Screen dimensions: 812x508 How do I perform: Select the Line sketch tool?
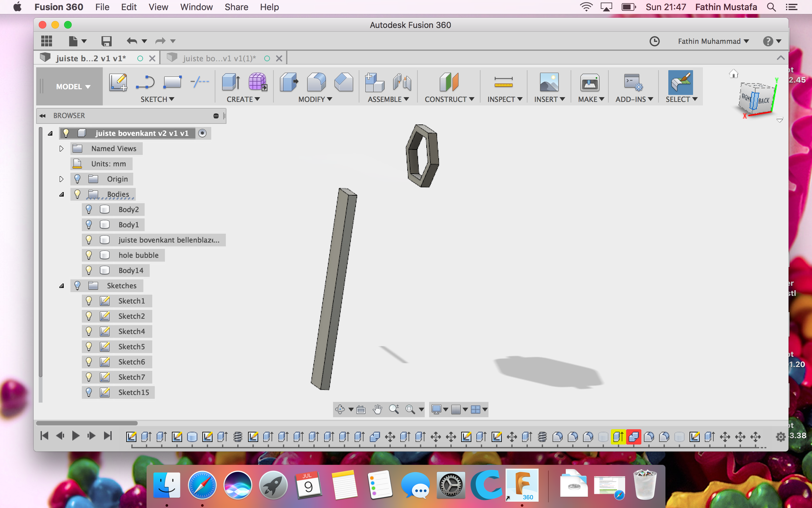click(x=145, y=82)
